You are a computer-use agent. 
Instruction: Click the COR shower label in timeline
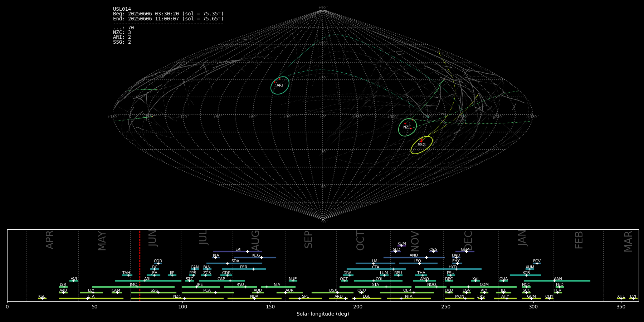[x=158, y=261]
